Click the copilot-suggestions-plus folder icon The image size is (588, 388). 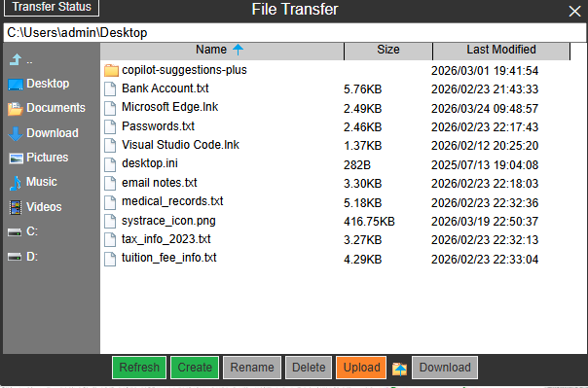[x=111, y=70]
